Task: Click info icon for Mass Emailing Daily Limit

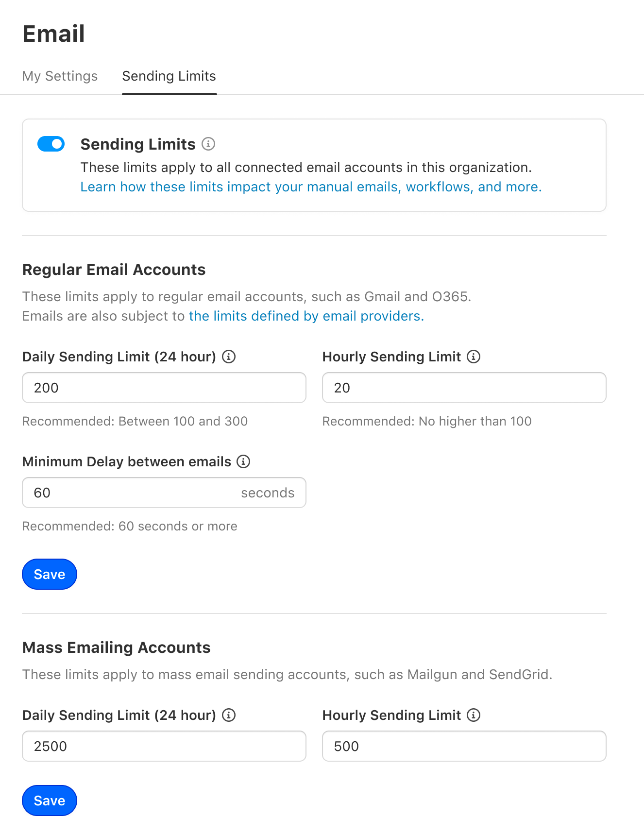Action: [x=229, y=715]
